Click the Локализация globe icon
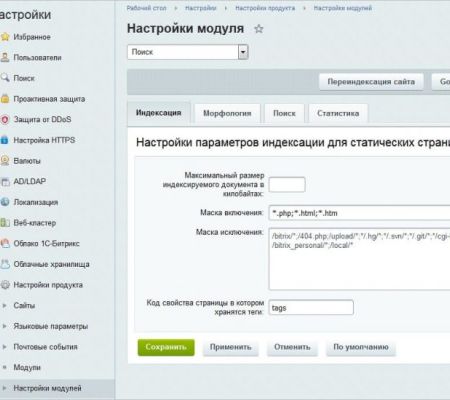 (5, 202)
